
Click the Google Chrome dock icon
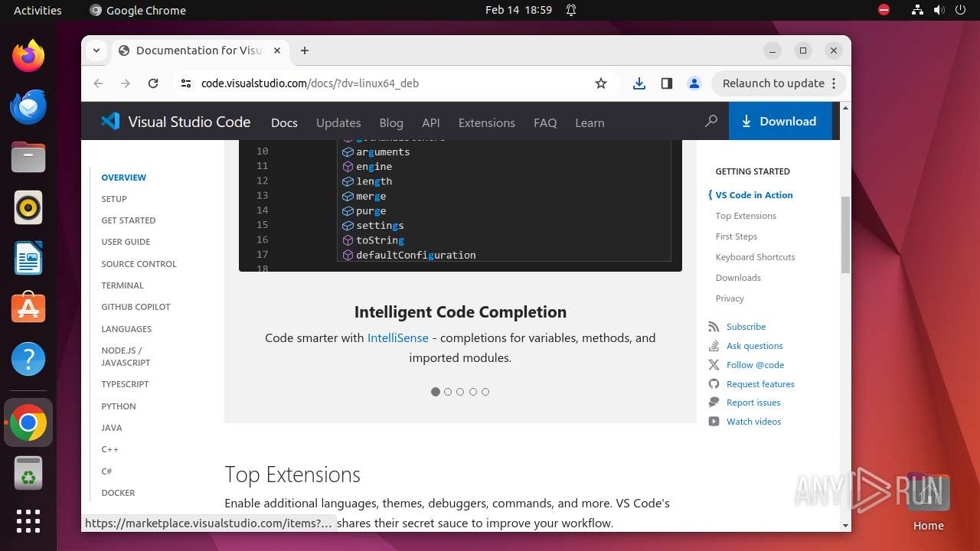28,422
